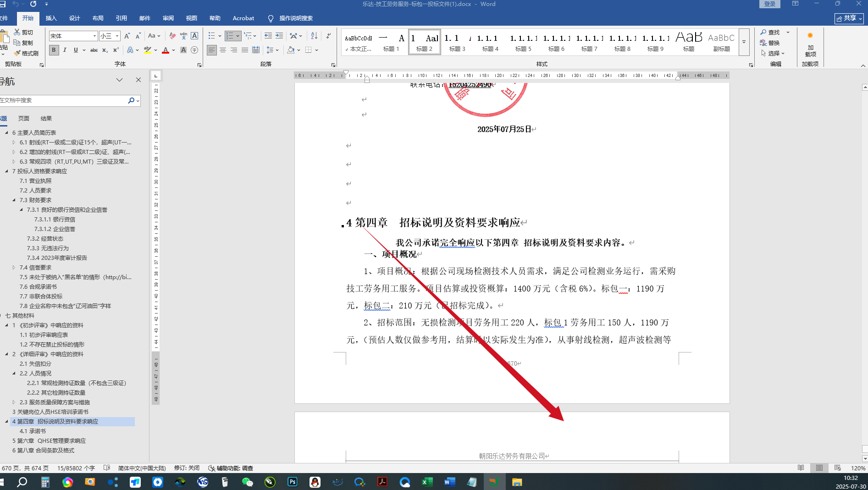Shrink font size with the smaller-A icon
The height and width of the screenshot is (490, 868).
(138, 36)
